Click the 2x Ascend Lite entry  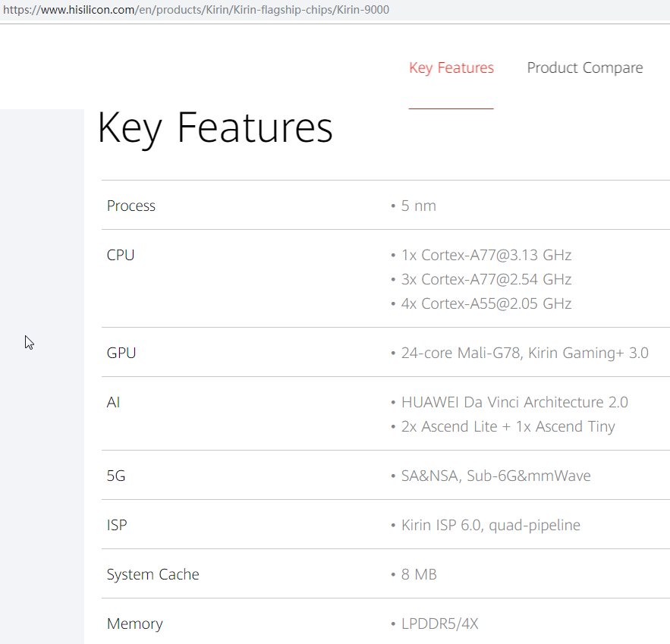coord(508,426)
